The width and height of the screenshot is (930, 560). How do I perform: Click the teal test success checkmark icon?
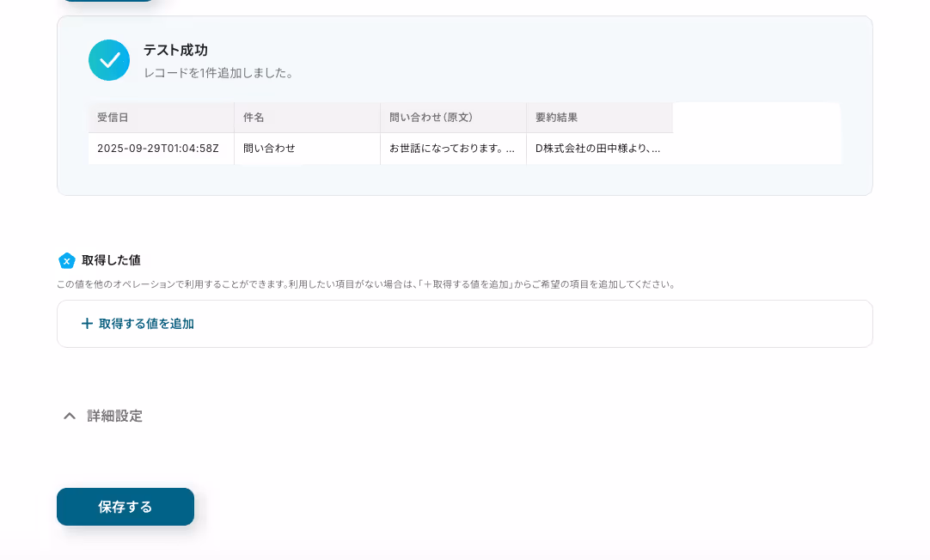[109, 60]
